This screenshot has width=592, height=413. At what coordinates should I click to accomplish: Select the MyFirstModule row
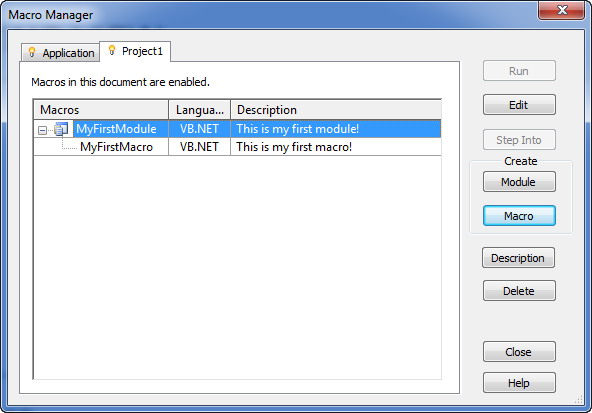pos(237,129)
